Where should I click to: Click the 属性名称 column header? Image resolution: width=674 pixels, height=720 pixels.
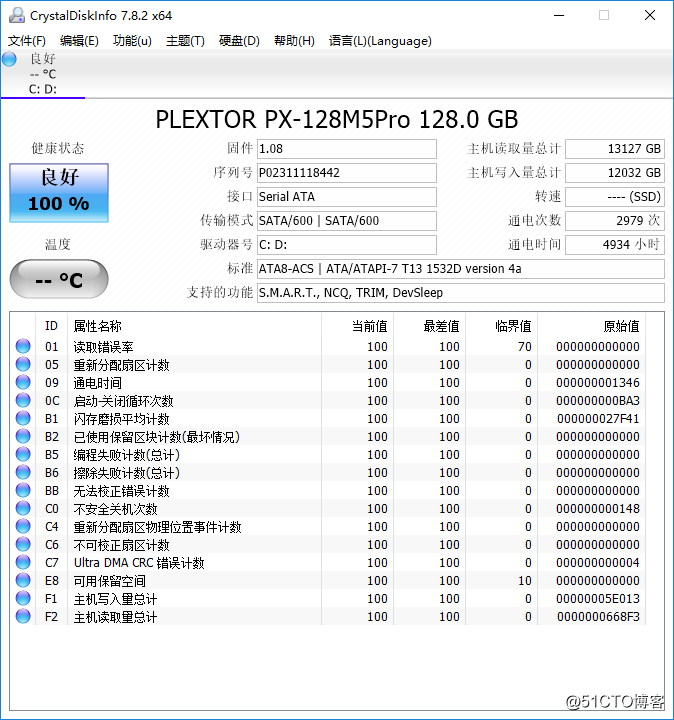point(194,326)
